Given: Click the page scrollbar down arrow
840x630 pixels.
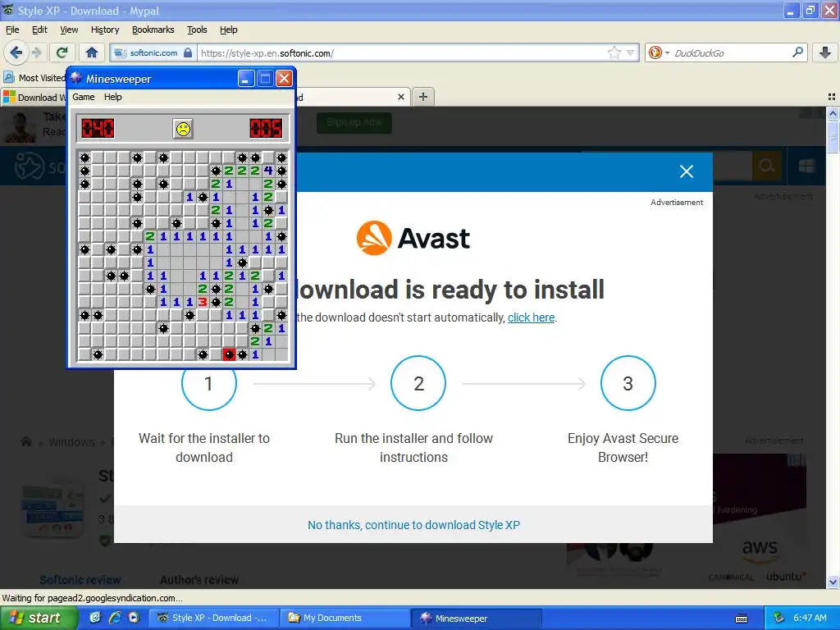Looking at the screenshot, I should click(x=833, y=582).
